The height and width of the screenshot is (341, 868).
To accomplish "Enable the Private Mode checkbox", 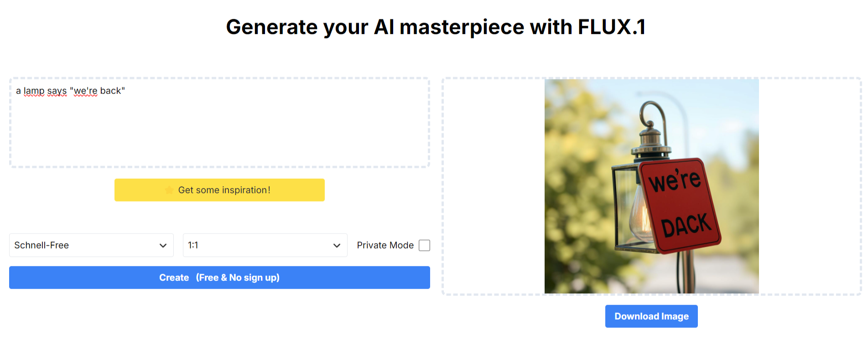I will click(x=424, y=245).
